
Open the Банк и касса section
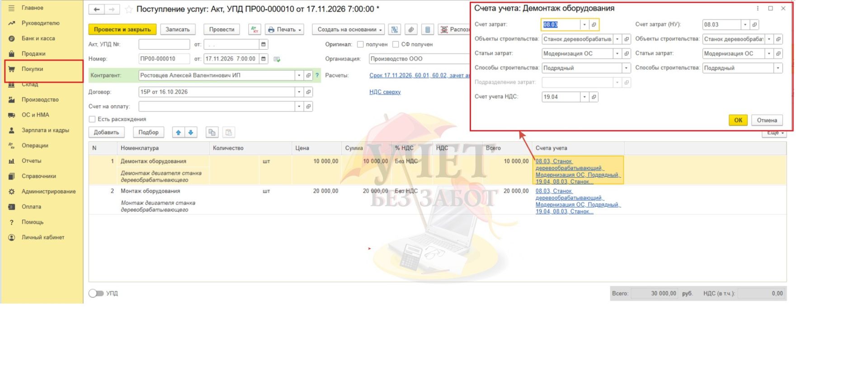(x=43, y=38)
